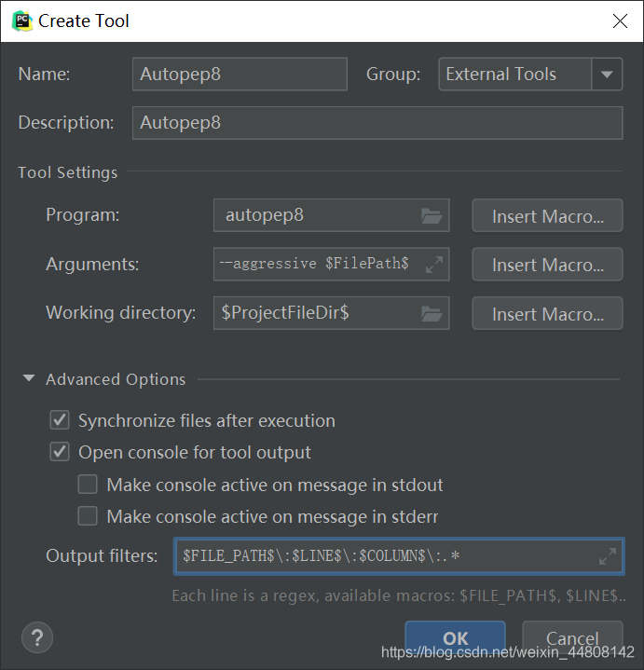Enable Make console active on stderr message
This screenshot has width=644, height=670.
(x=88, y=516)
